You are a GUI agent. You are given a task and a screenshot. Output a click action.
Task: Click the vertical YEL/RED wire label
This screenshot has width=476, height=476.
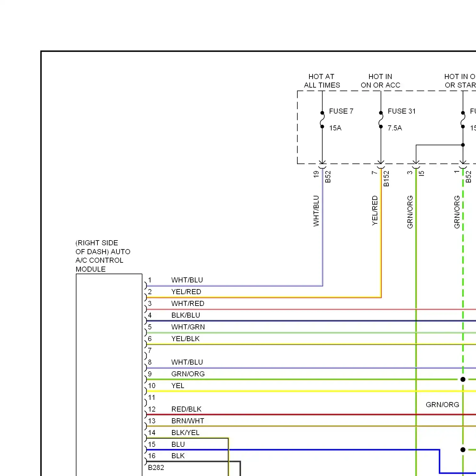pos(375,211)
